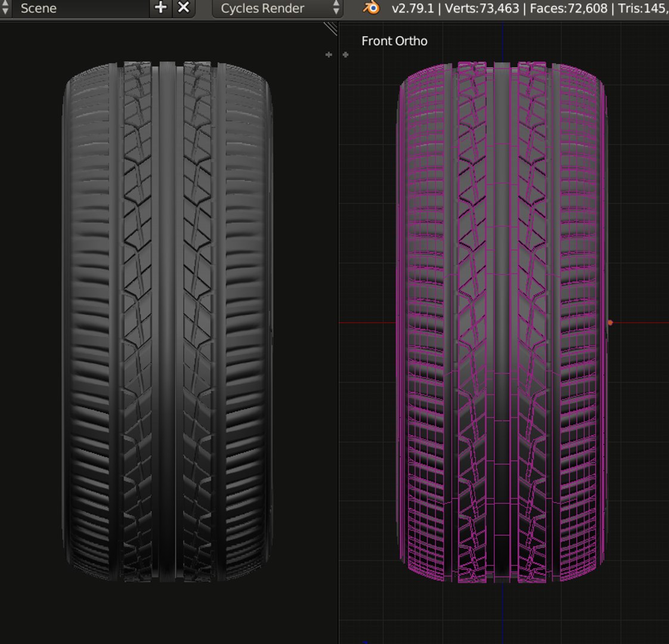669x644 pixels.
Task: Click the "Faces:72,608" statistic
Action: point(568,8)
